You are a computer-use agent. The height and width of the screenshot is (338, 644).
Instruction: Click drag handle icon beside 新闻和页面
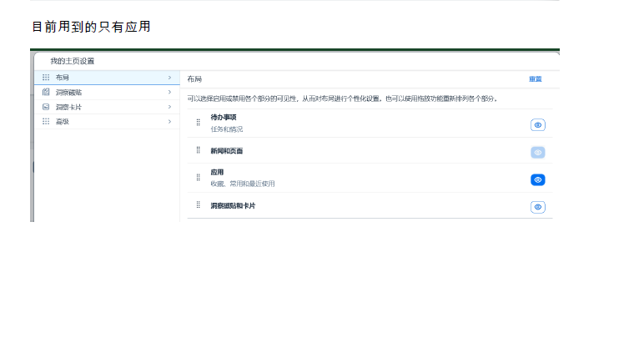(199, 150)
